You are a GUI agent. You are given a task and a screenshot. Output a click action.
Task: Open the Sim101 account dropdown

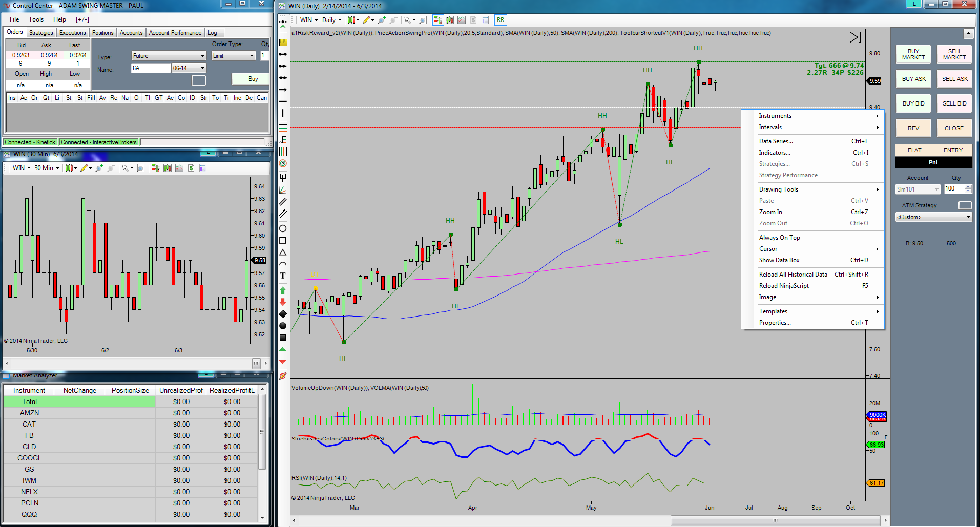[918, 189]
